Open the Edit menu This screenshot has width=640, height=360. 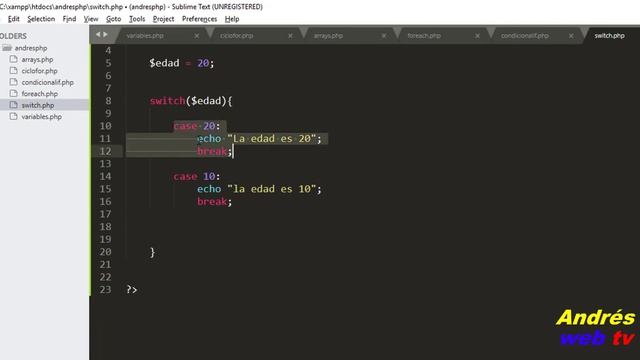pyautogui.click(x=13, y=19)
